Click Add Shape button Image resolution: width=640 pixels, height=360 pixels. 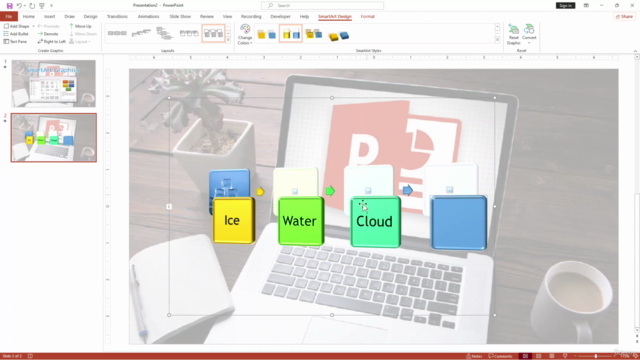coord(17,26)
